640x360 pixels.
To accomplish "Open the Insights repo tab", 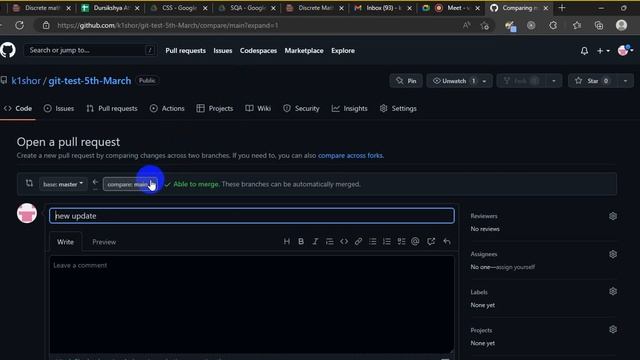I will (349, 109).
